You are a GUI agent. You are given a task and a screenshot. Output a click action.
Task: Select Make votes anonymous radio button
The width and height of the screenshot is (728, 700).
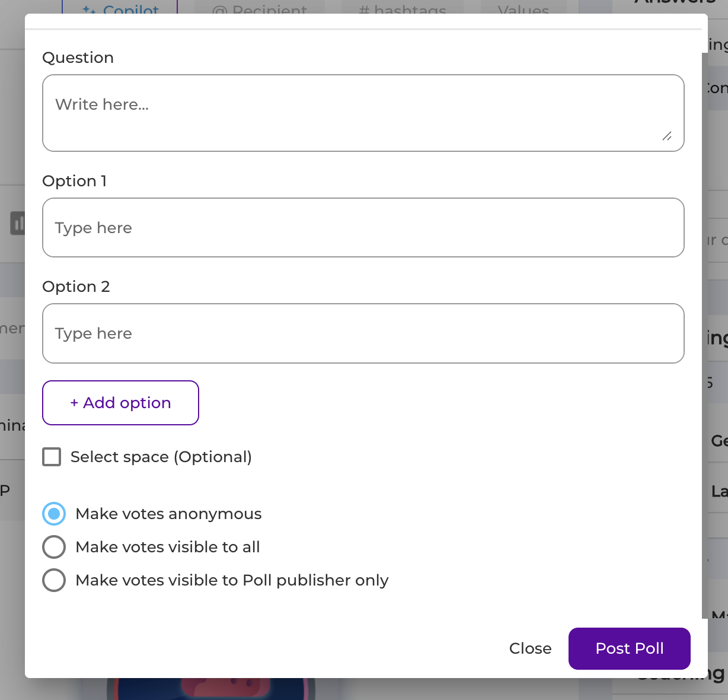pyautogui.click(x=54, y=514)
